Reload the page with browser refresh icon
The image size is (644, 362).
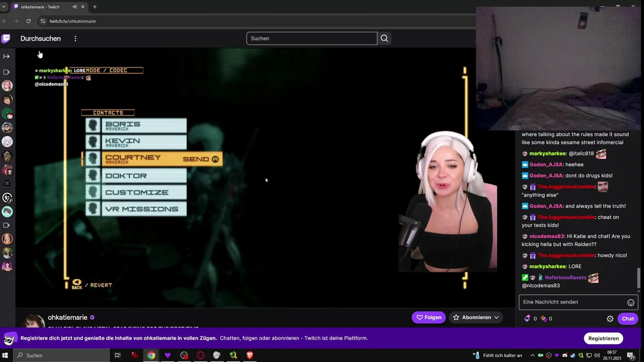[29, 21]
